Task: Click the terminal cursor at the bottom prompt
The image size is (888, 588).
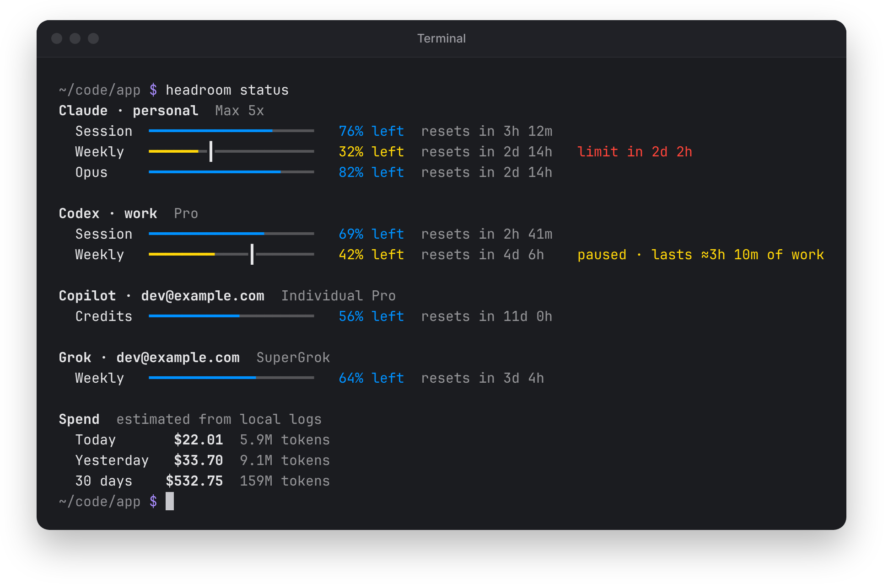Action: pos(170,501)
